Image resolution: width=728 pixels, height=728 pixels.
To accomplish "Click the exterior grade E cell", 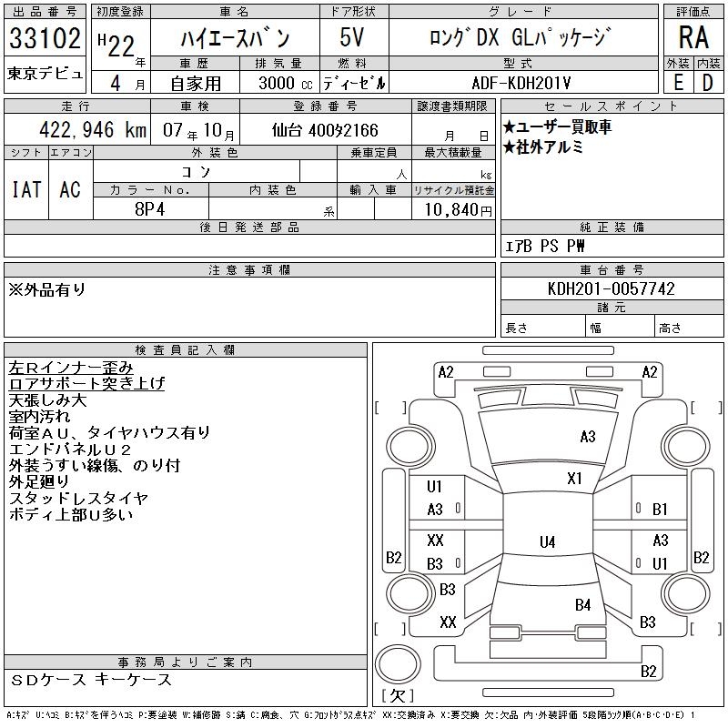I will click(x=678, y=81).
